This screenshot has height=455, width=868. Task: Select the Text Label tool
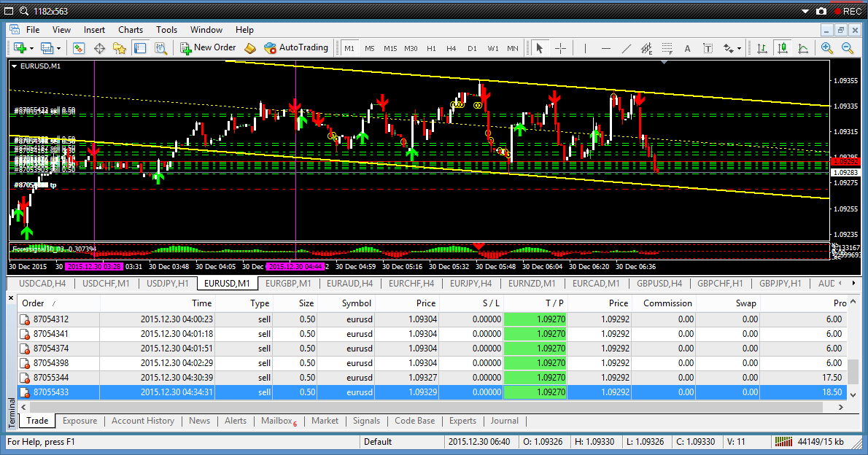[x=708, y=48]
